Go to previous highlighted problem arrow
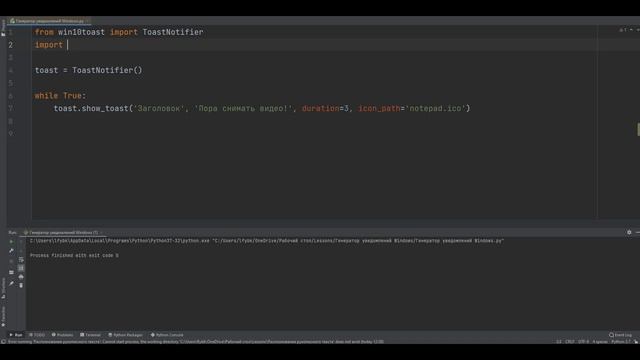 point(631,30)
